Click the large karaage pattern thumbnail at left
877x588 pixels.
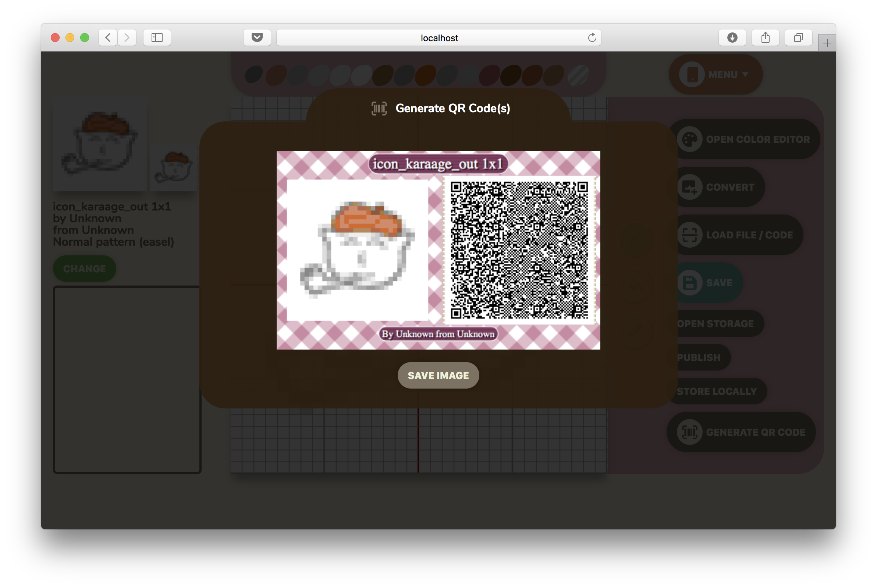[x=99, y=145]
